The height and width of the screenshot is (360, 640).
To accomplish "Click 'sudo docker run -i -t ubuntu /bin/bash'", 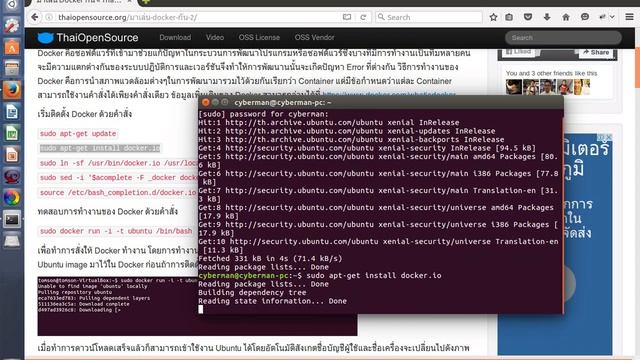I will pyautogui.click(x=116, y=231).
